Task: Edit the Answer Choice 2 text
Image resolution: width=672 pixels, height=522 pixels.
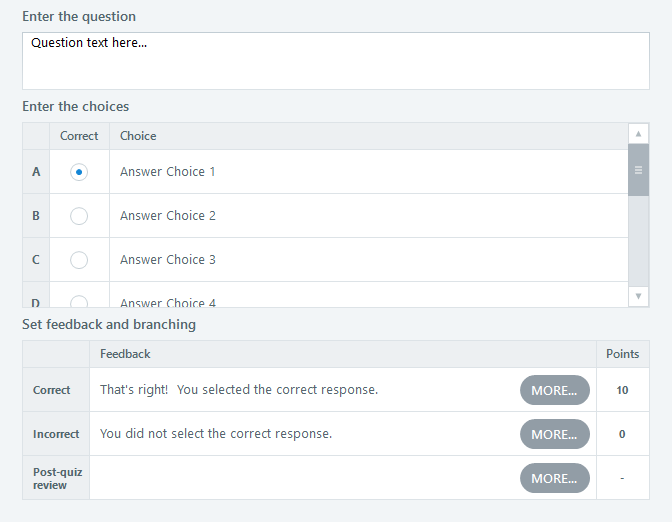Action: (x=368, y=216)
